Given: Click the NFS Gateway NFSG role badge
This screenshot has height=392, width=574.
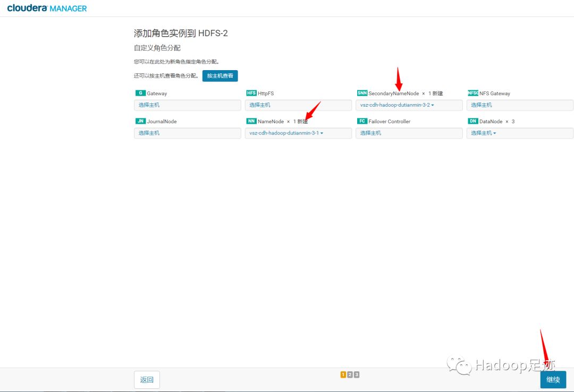Looking at the screenshot, I should (473, 93).
